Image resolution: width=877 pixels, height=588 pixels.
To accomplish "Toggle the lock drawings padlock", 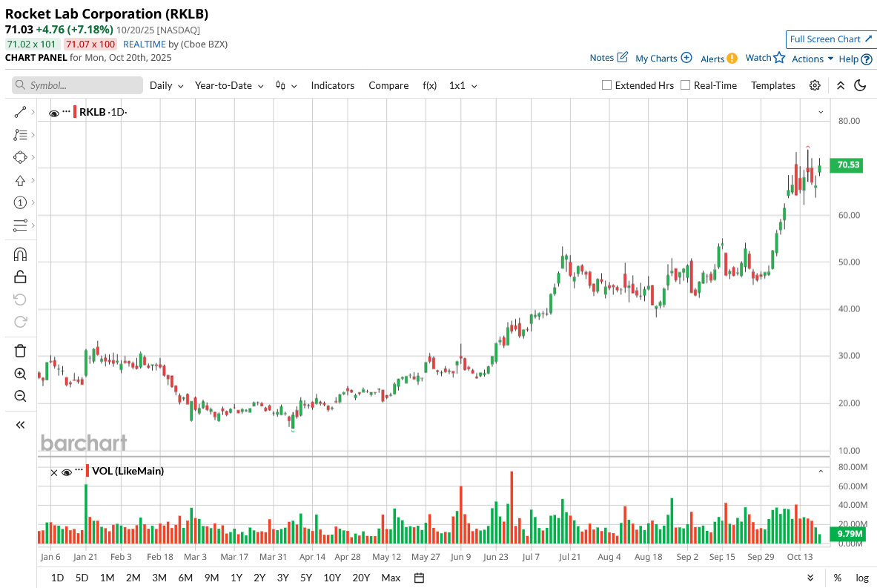I will [20, 277].
